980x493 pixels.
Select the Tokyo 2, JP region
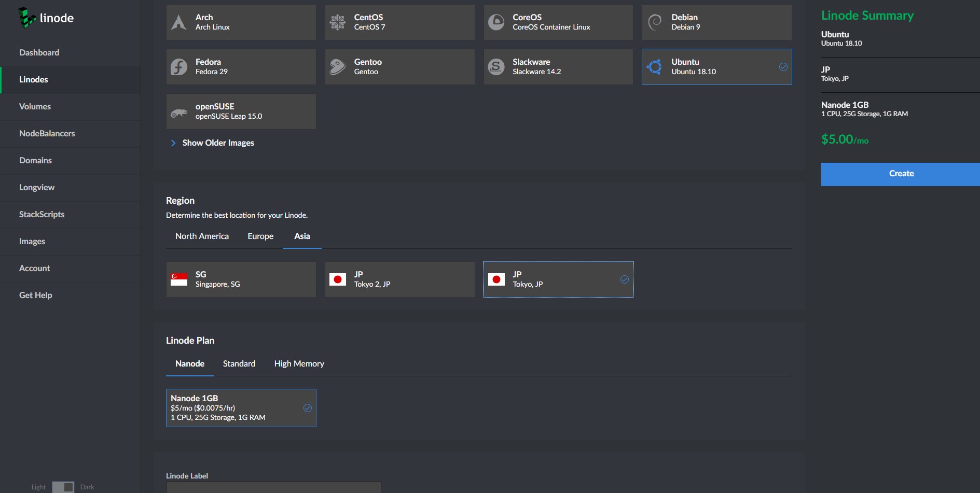coord(399,279)
